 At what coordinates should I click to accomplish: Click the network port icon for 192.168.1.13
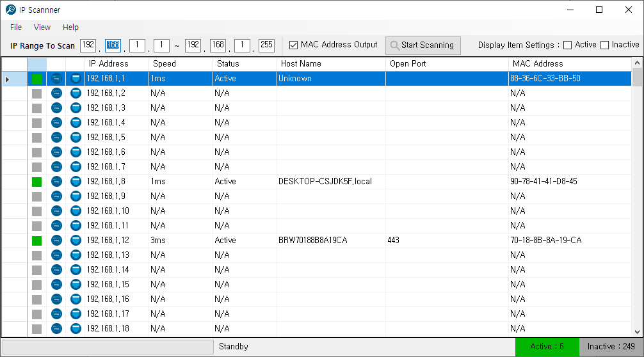click(x=76, y=255)
